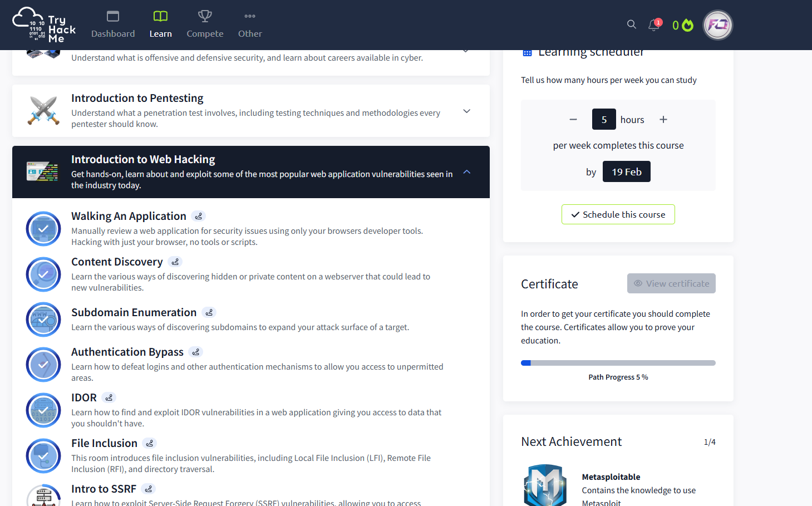Click the IDOR room completed badge
Screen dimensions: 812x506
[x=43, y=410]
